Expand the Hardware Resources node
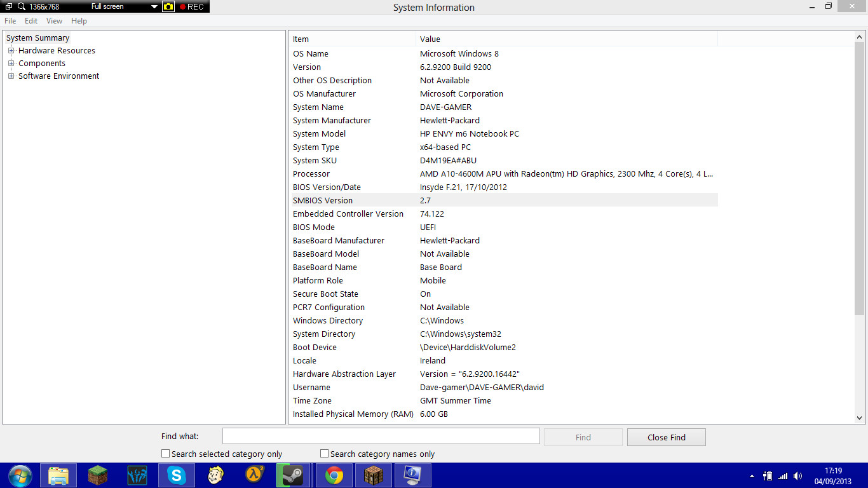This screenshot has width=868, height=488. pyautogui.click(x=11, y=51)
